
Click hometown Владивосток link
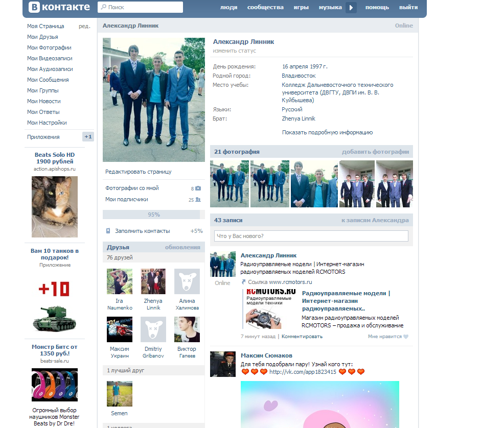(299, 76)
